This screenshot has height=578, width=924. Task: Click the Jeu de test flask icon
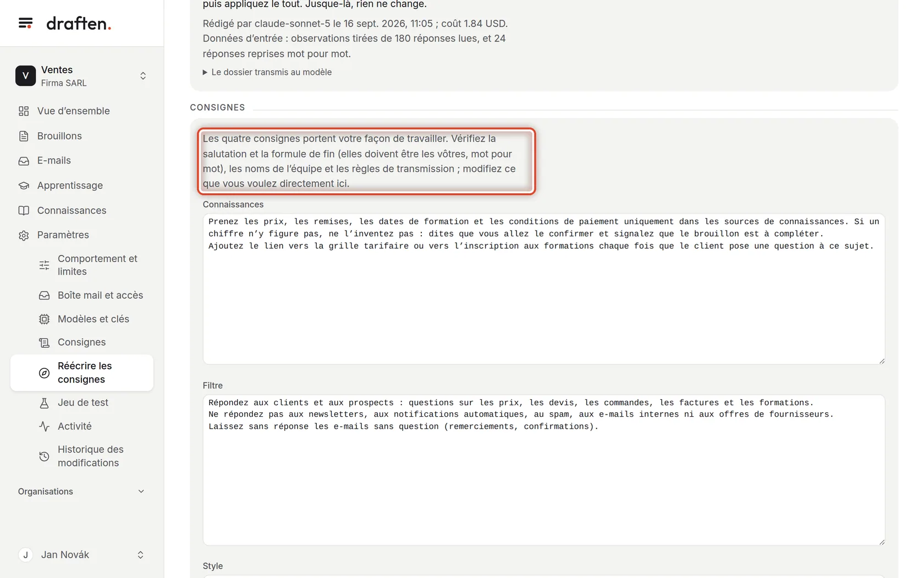pos(45,403)
